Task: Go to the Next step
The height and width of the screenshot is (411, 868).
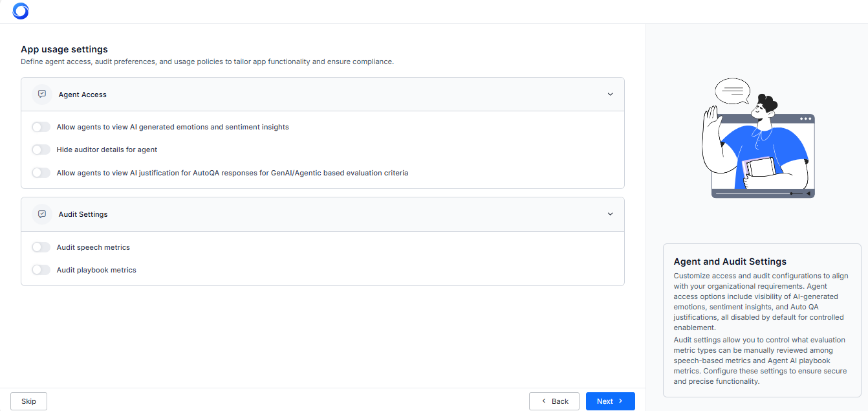Action: [610, 401]
